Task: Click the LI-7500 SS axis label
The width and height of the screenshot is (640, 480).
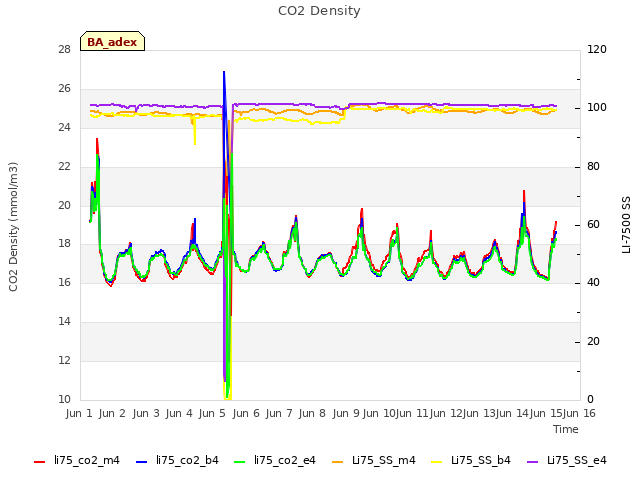Action: (626, 225)
